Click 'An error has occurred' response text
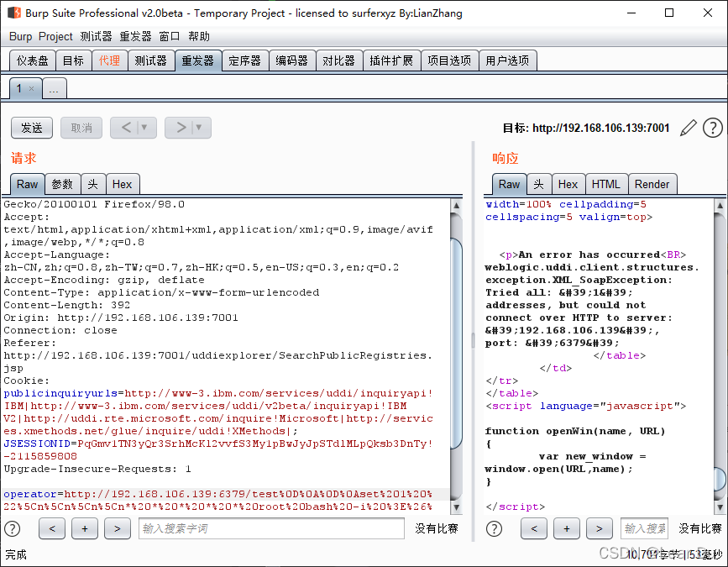The image size is (728, 567). (x=589, y=255)
